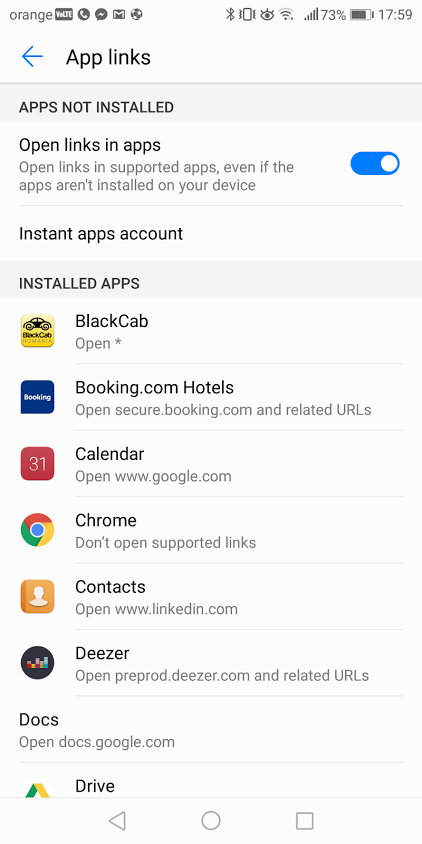Tap the BlackCab app icon
422x844 pixels.
coord(37,330)
